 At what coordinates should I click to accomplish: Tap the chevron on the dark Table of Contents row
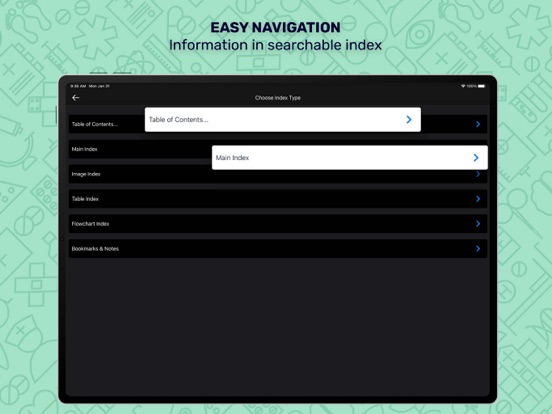point(478,124)
